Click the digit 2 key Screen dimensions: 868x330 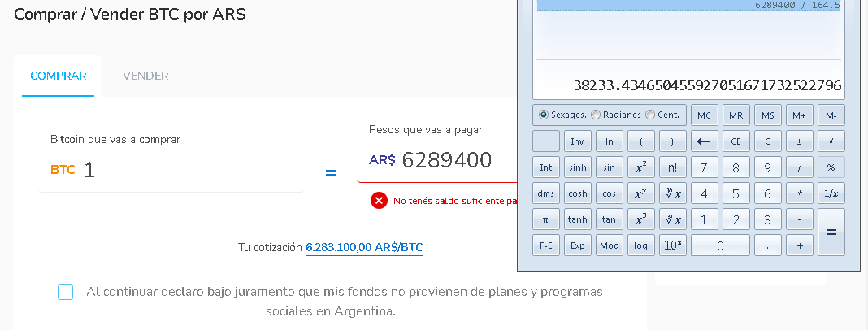point(736,219)
